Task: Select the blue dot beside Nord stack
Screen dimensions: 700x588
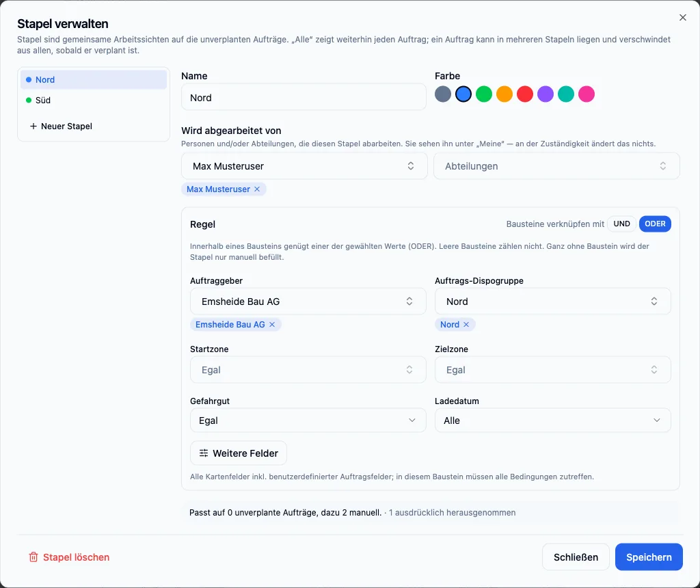Action: pos(29,79)
